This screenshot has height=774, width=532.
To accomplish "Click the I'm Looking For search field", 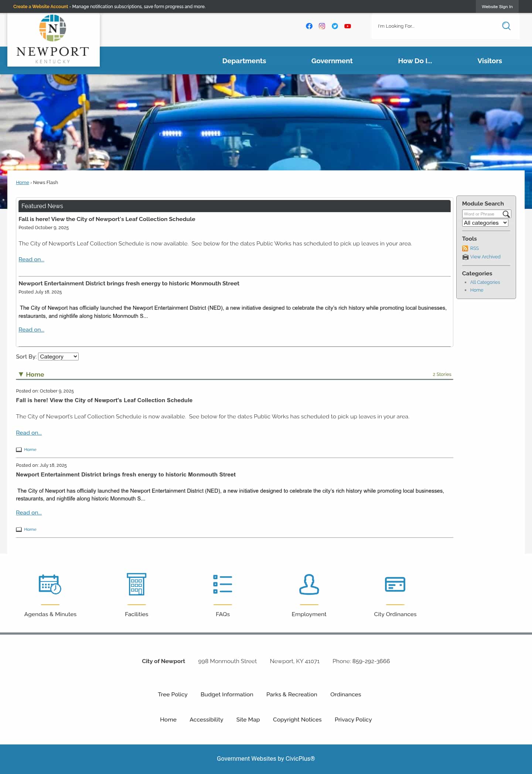I will pos(436,26).
